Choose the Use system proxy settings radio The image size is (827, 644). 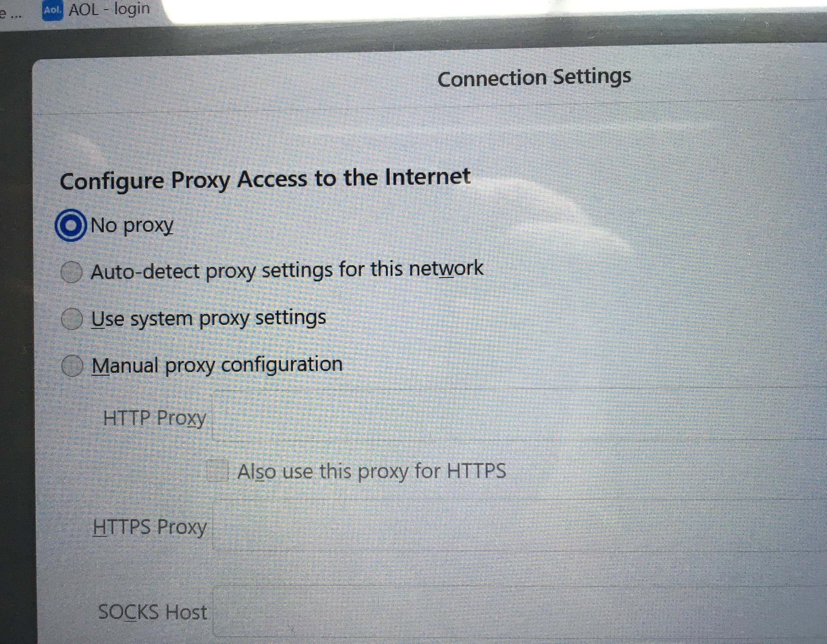click(x=72, y=319)
